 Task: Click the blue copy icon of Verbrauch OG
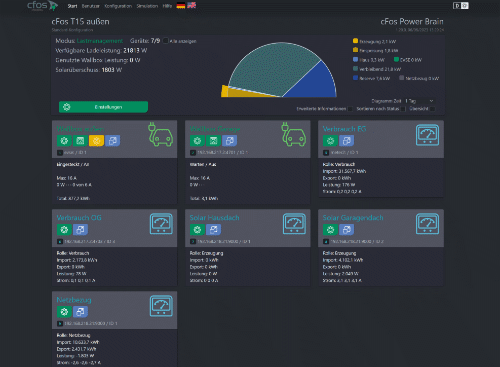point(80,230)
